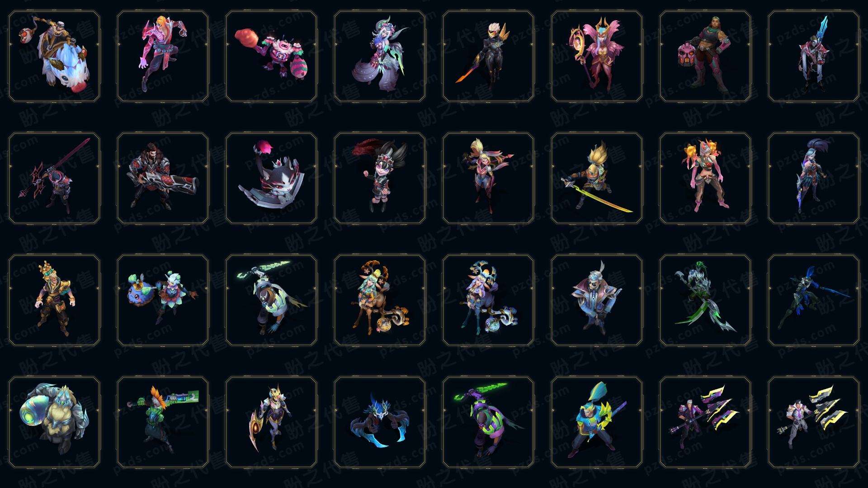
Task: Select the bulky golem with iridescent orb
Action: click(54, 422)
